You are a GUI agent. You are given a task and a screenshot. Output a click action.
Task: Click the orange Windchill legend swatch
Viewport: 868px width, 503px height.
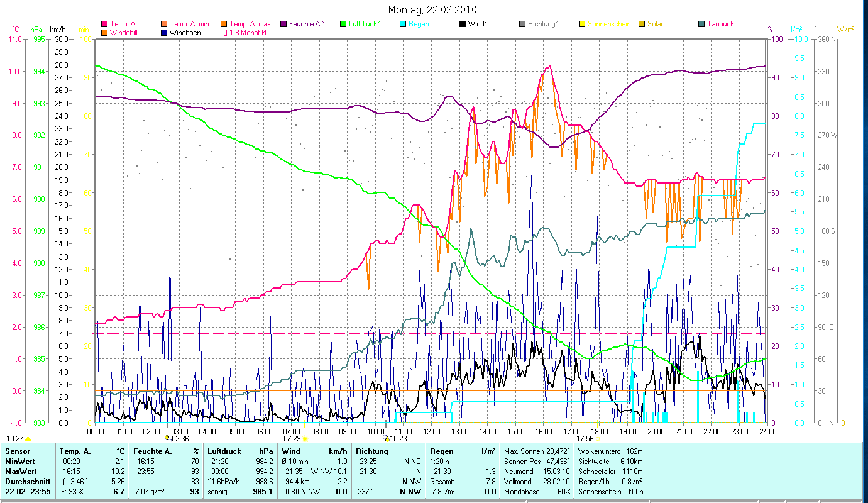[x=104, y=32]
